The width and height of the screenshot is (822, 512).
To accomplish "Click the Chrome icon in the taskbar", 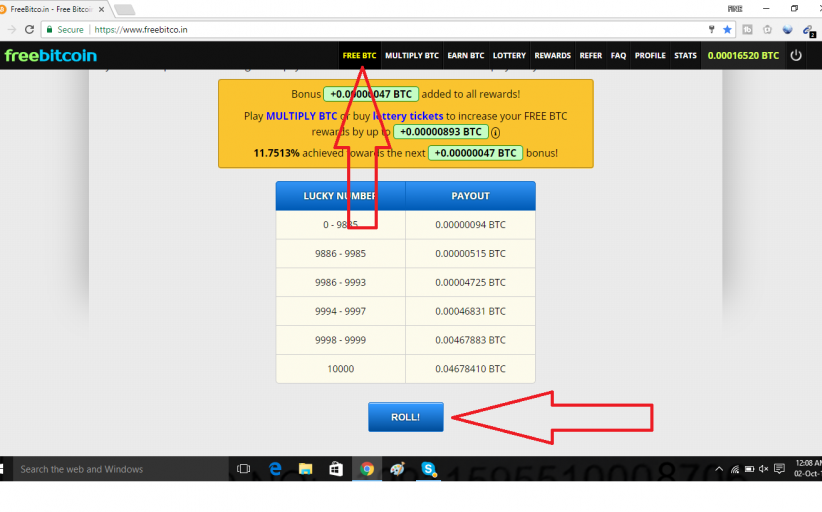I will tap(367, 469).
